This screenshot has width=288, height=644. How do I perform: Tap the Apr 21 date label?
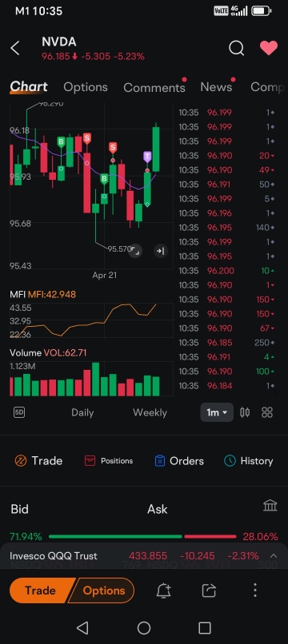(105, 275)
